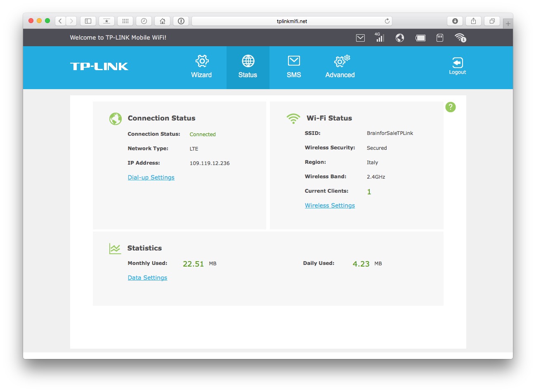Open help with green question mark
This screenshot has width=536, height=392.
coord(451,107)
